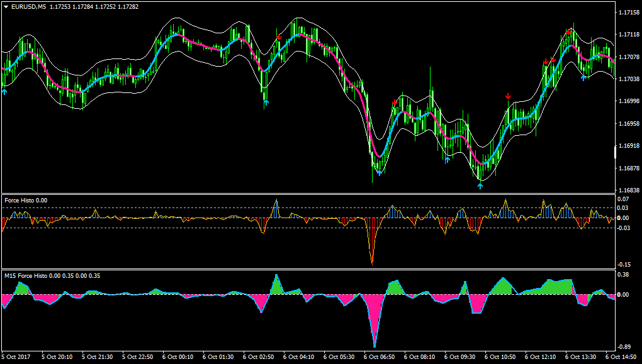Click the blue buy arrow below the 6 Oct 06:50 bottom
This screenshot has height=364, width=642.
[380, 173]
